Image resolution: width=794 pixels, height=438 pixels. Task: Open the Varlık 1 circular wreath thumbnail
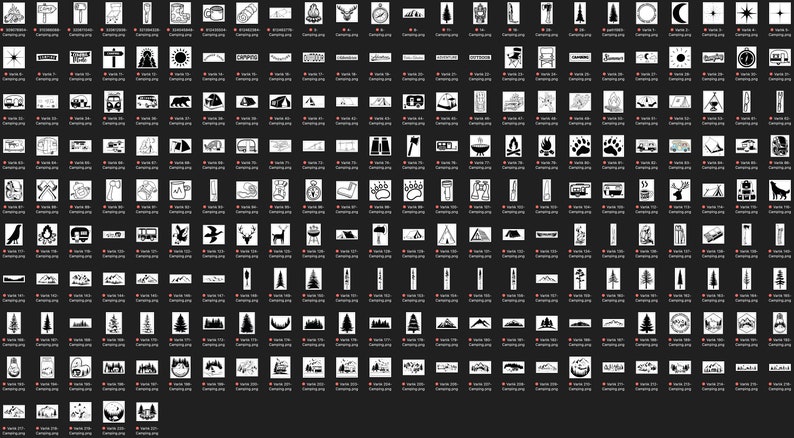point(646,13)
